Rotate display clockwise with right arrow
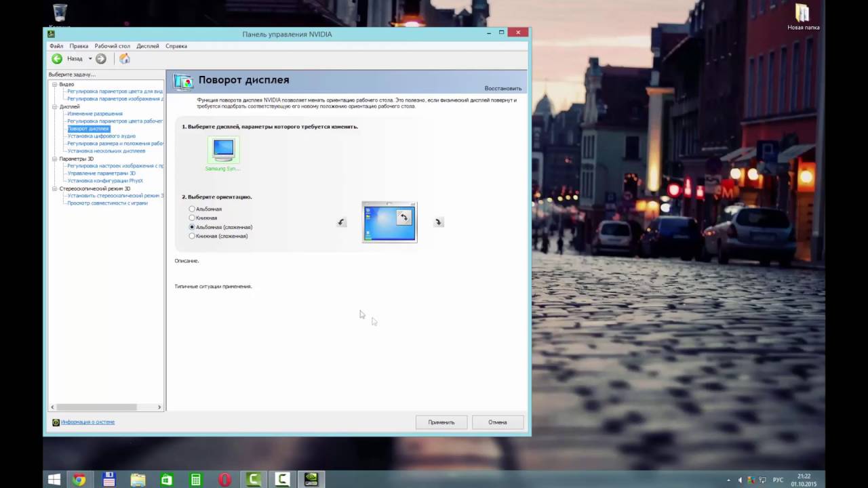This screenshot has width=868, height=488. coord(438,222)
